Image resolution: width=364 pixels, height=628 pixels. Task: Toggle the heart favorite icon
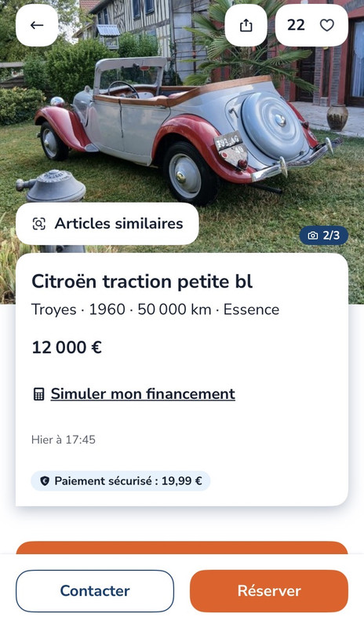pos(327,25)
